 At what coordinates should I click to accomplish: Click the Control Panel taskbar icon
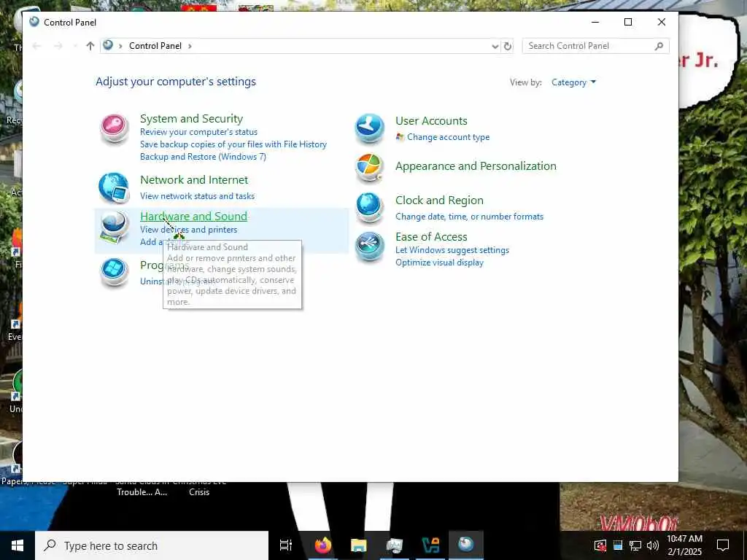pos(466,544)
